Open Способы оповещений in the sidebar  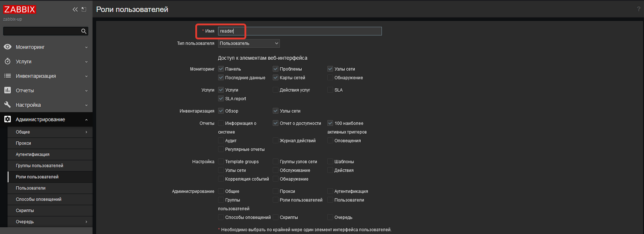click(50, 199)
